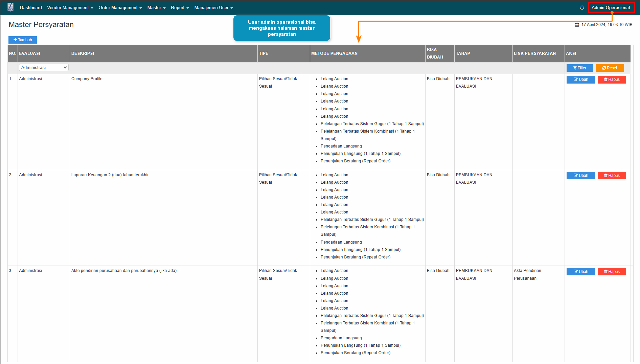Delete Akte pendirian perusahaan row

tap(612, 272)
